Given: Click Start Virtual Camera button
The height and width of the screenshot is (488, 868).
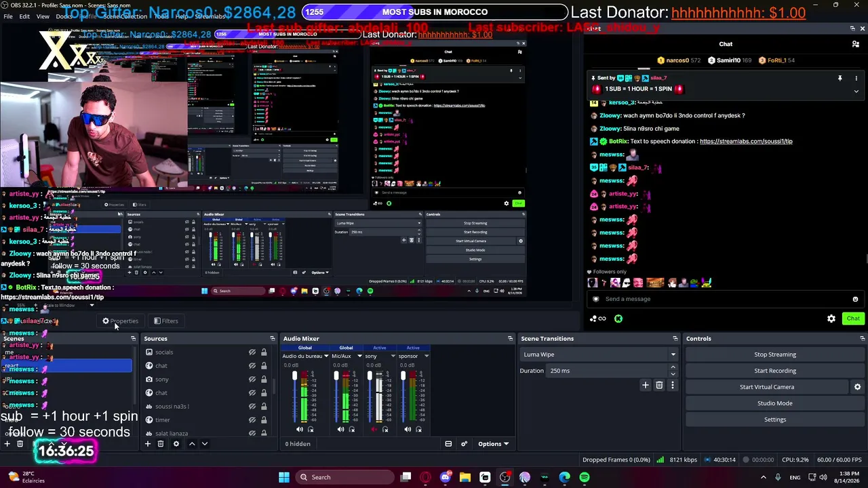Looking at the screenshot, I should (767, 387).
